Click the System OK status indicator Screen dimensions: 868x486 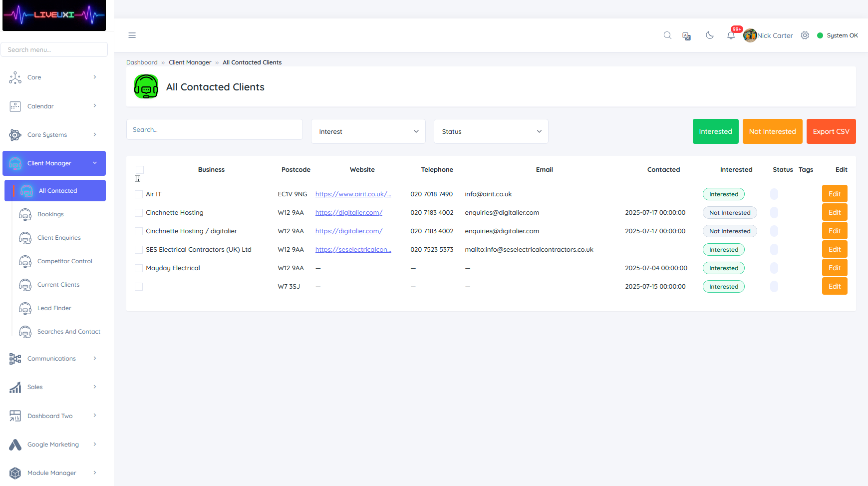point(838,35)
